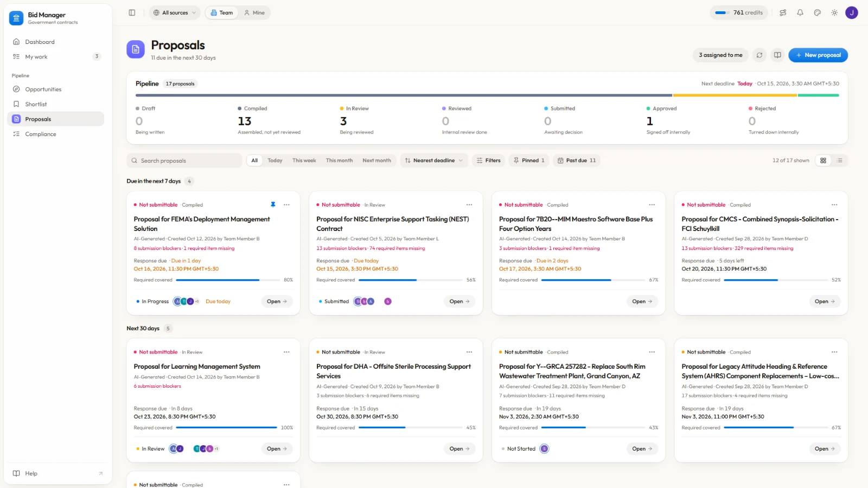This screenshot has width=868, height=488.
Task: Click the Proposals page header icon
Action: (136, 49)
